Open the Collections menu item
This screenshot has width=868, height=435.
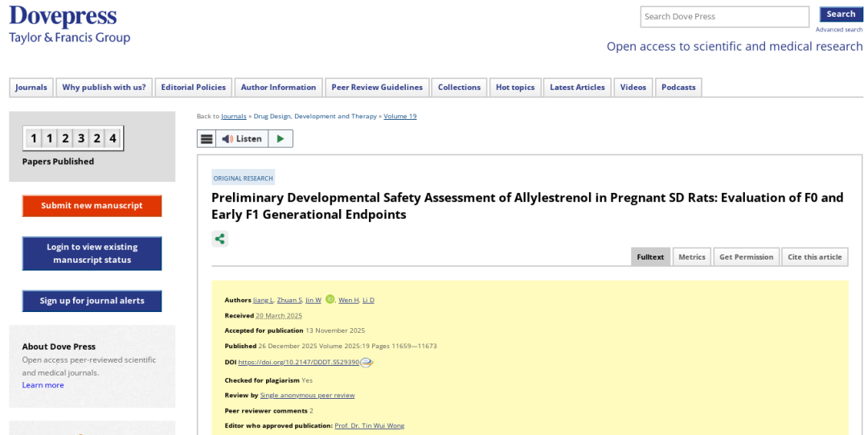(459, 88)
